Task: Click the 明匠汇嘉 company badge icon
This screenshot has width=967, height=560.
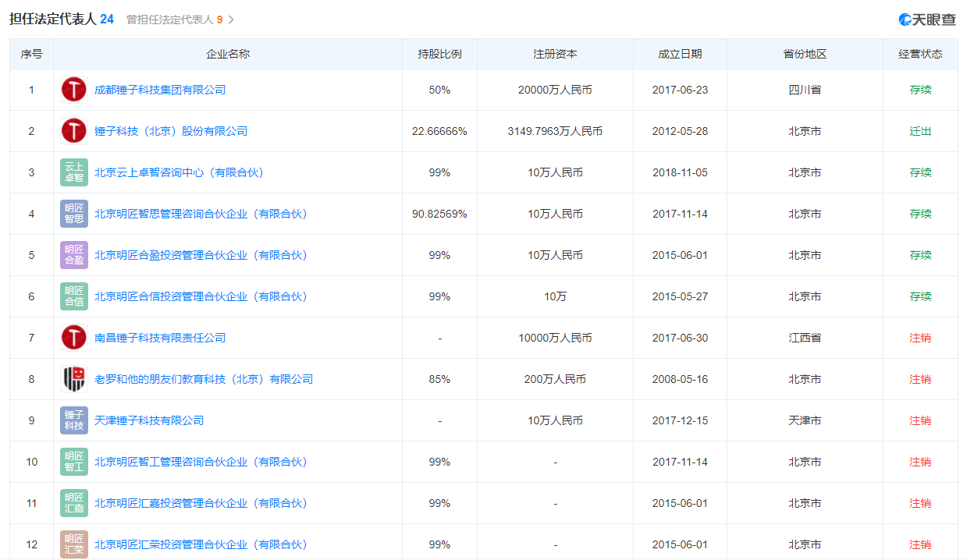Action: pos(74,503)
